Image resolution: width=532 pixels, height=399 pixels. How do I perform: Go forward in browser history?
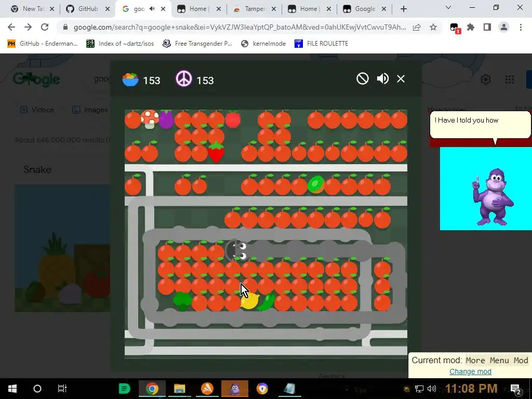[x=28, y=27]
